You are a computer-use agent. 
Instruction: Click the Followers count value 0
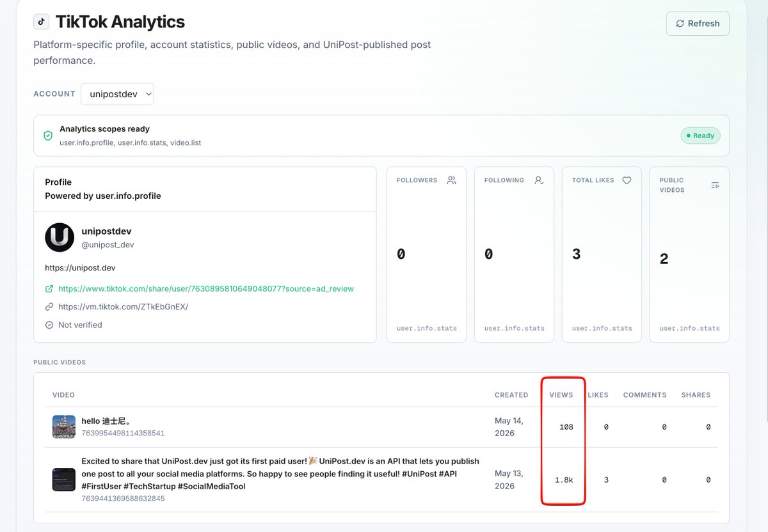(401, 254)
